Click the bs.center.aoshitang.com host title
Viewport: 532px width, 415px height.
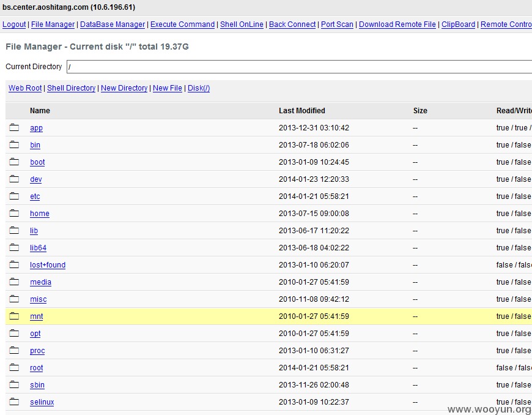coord(68,7)
